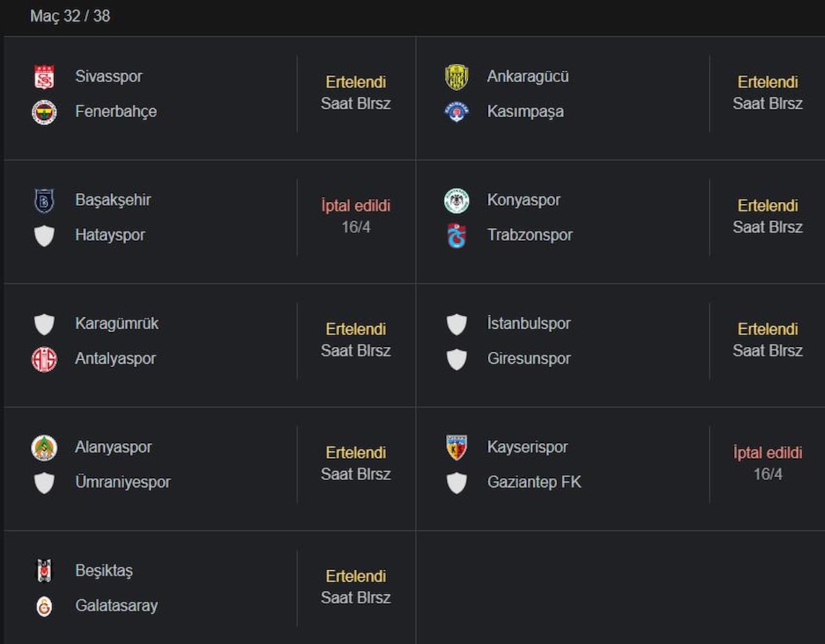Open the Başakşehir crest icon
This screenshot has width=825, height=644.
[44, 201]
